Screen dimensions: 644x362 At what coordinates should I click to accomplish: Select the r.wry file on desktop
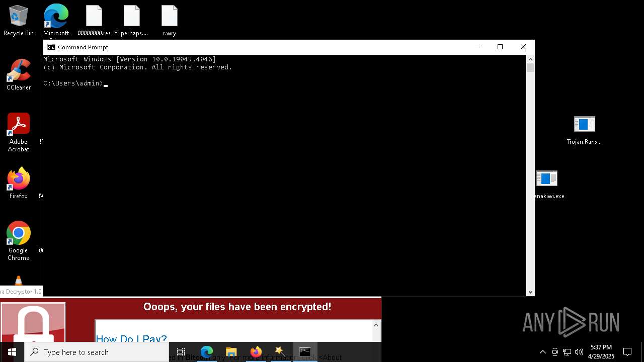(170, 21)
